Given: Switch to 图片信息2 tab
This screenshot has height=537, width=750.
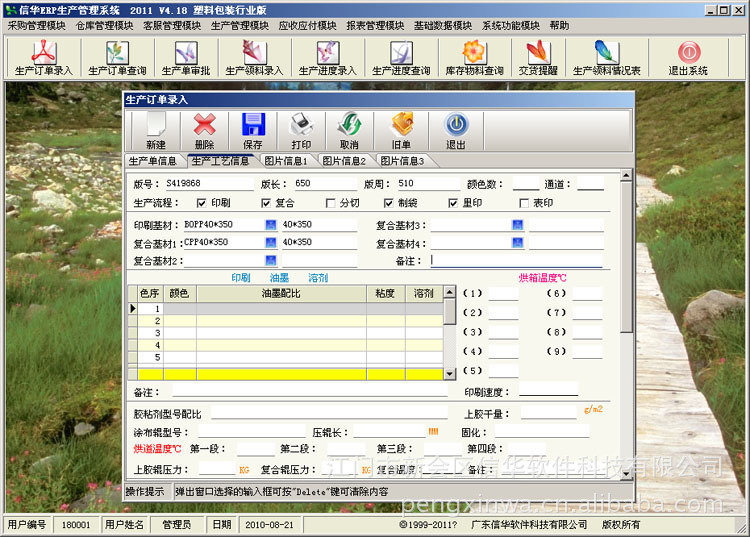Looking at the screenshot, I should 344,161.
